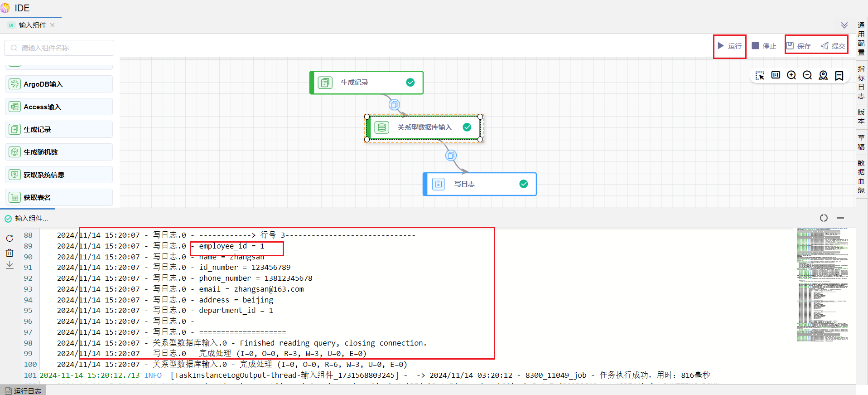868x395 pixels.
Task: Click the 1:1 actual size icon
Action: 776,75
